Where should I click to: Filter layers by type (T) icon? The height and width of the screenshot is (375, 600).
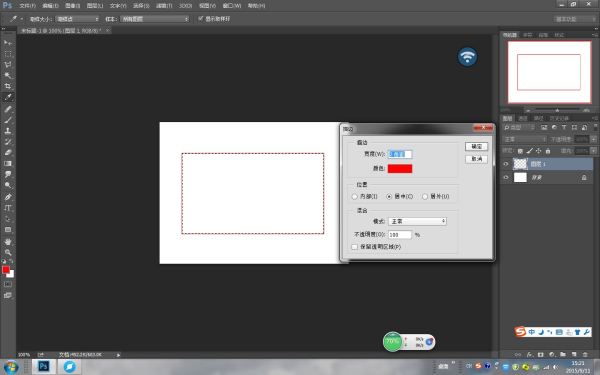[x=564, y=127]
